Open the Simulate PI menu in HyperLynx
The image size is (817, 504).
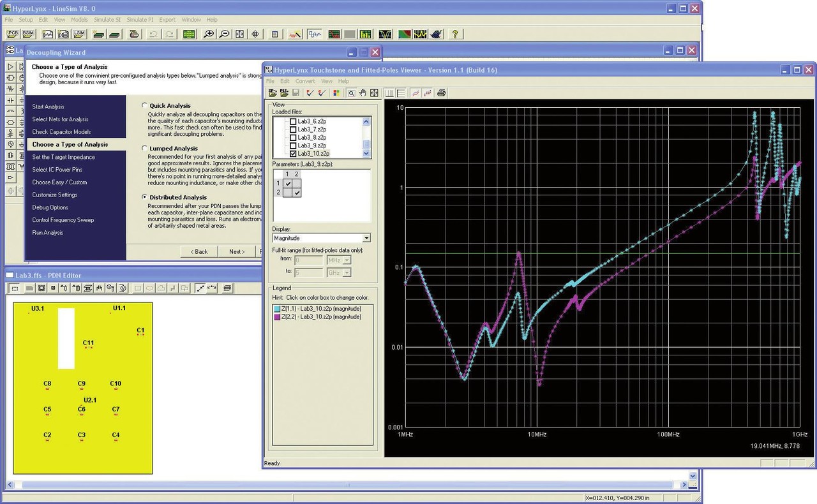point(139,20)
